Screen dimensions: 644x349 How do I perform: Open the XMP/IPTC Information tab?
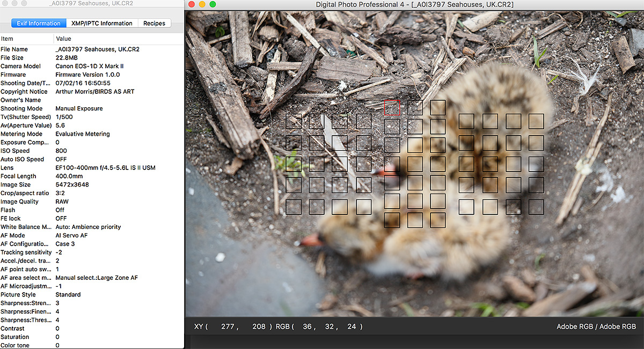coord(102,23)
